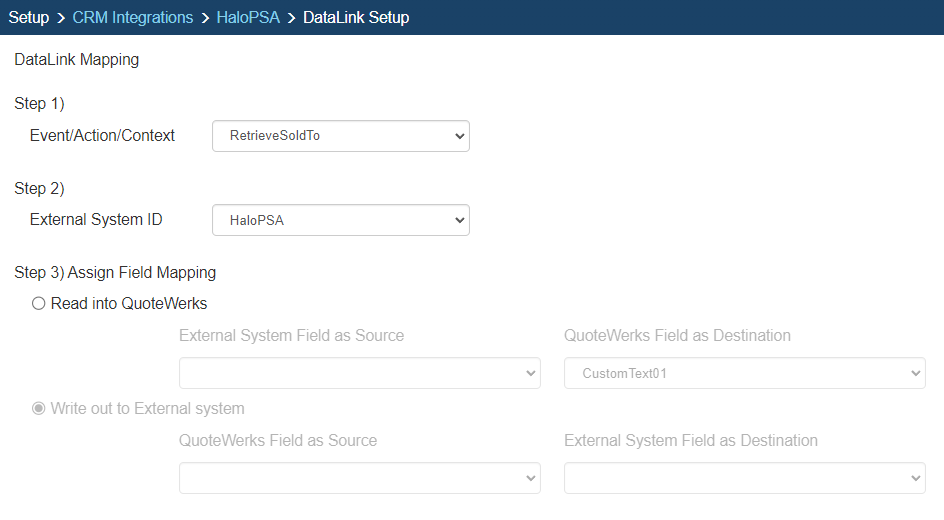Click the Step 3) Assign Field Mapping label
The width and height of the screenshot is (944, 520).
[x=115, y=272]
